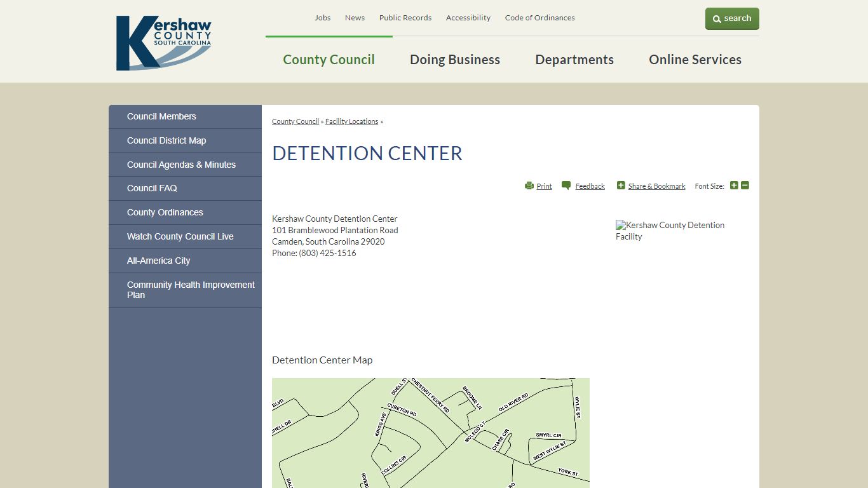Click the Print link
The width and height of the screenshot is (868, 488).
pyautogui.click(x=544, y=186)
